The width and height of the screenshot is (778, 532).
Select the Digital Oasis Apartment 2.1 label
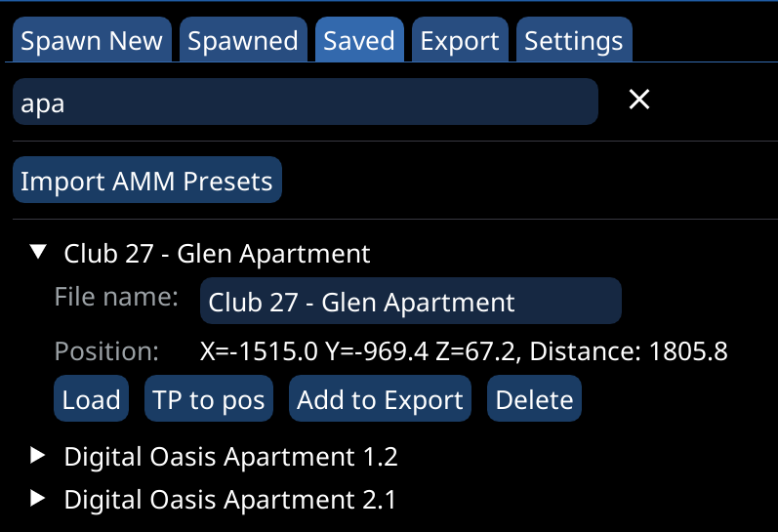[x=229, y=500]
